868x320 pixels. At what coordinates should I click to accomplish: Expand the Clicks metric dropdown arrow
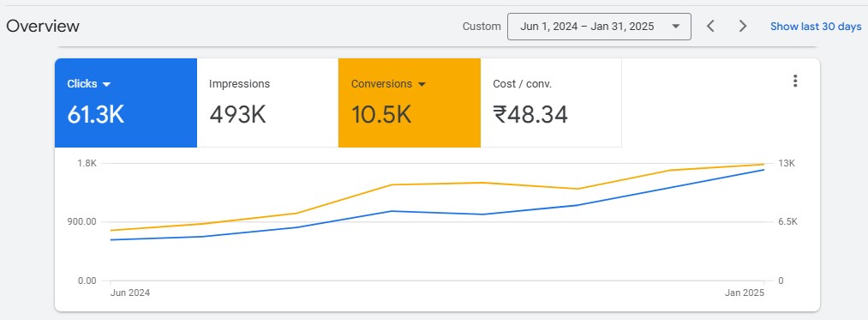tap(107, 84)
